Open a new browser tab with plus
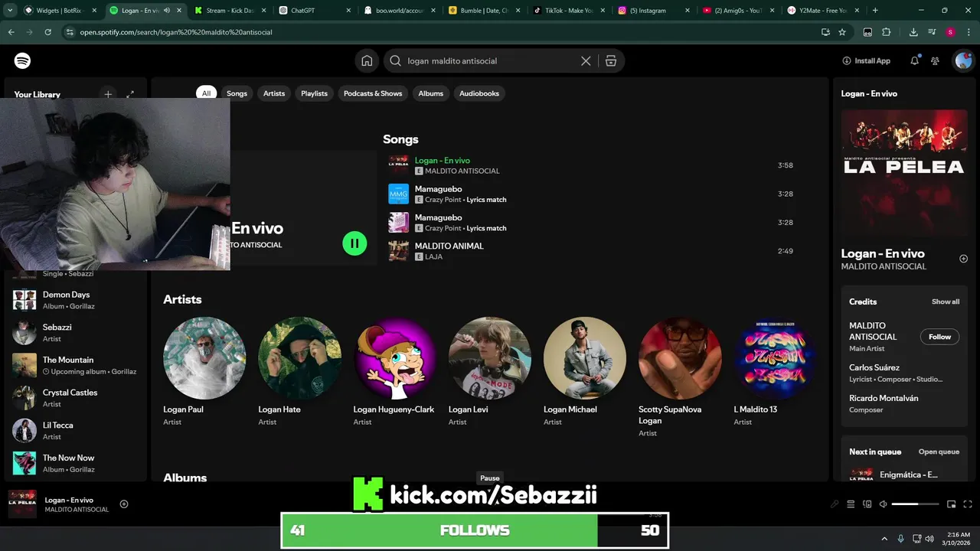This screenshot has width=980, height=551. (x=875, y=11)
